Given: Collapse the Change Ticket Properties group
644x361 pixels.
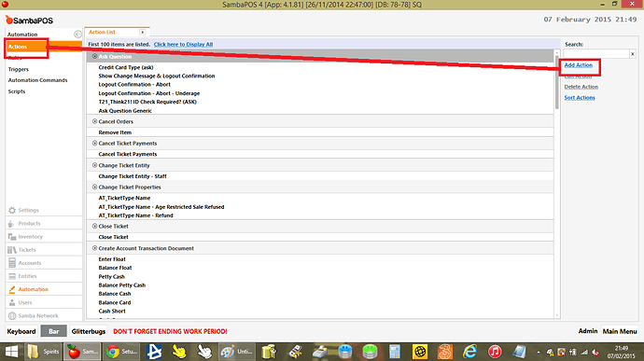Looking at the screenshot, I should [94, 187].
